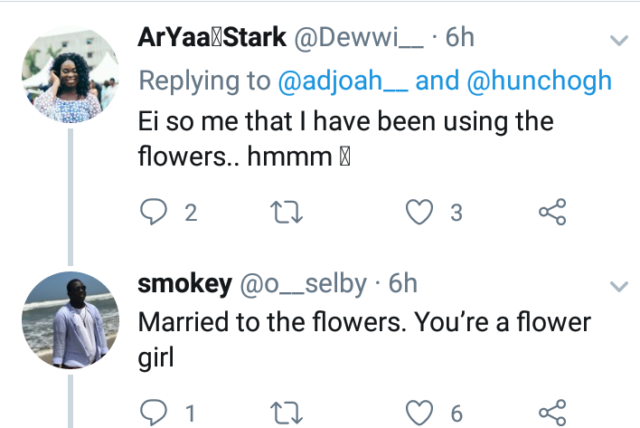Screen dimensions: 640x428
Task: Like ArYaa Stark's tweet
Action: coord(421,210)
